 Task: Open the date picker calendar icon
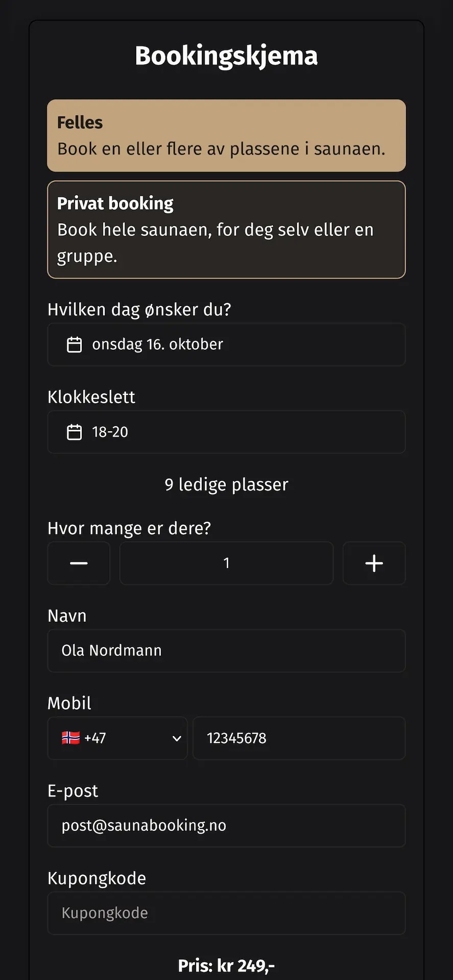pyautogui.click(x=75, y=345)
